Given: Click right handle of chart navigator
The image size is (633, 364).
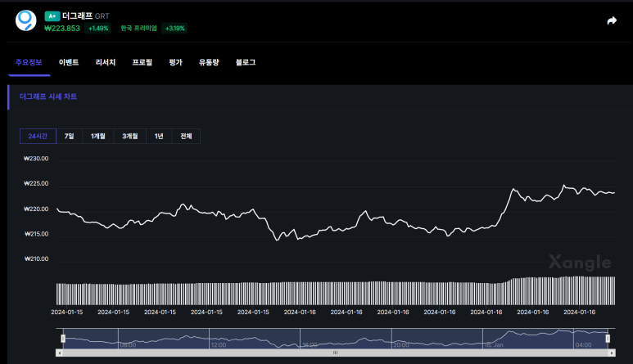Looking at the screenshot, I should click(x=608, y=339).
